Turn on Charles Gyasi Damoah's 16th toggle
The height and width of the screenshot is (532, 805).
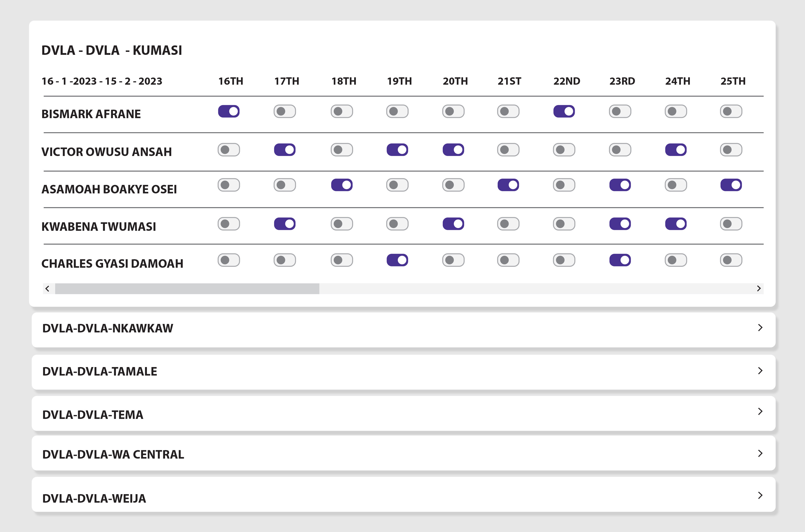coord(229,260)
